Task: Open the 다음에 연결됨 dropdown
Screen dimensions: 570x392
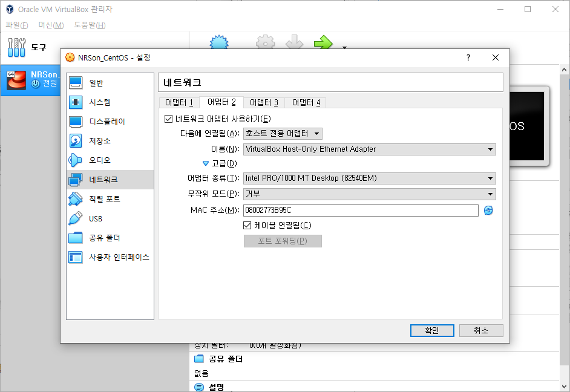Action: click(x=283, y=134)
